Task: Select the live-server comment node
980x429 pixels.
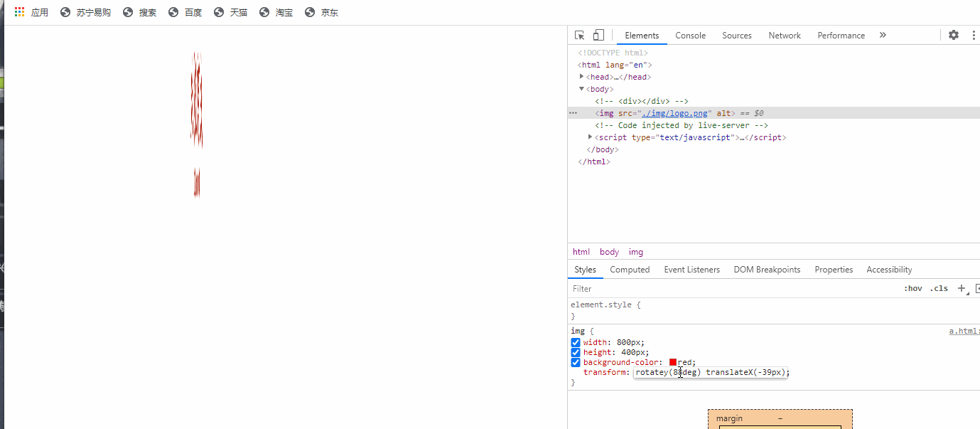Action: (682, 125)
